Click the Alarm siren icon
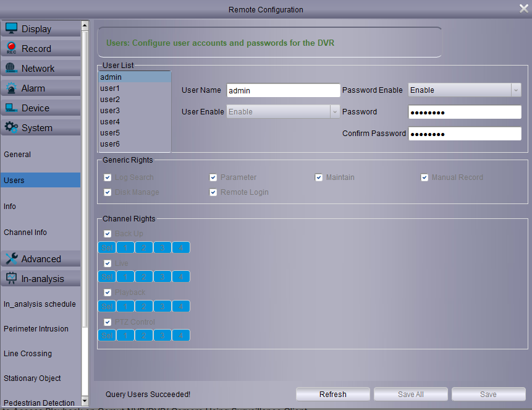The image size is (532, 410). click(11, 88)
